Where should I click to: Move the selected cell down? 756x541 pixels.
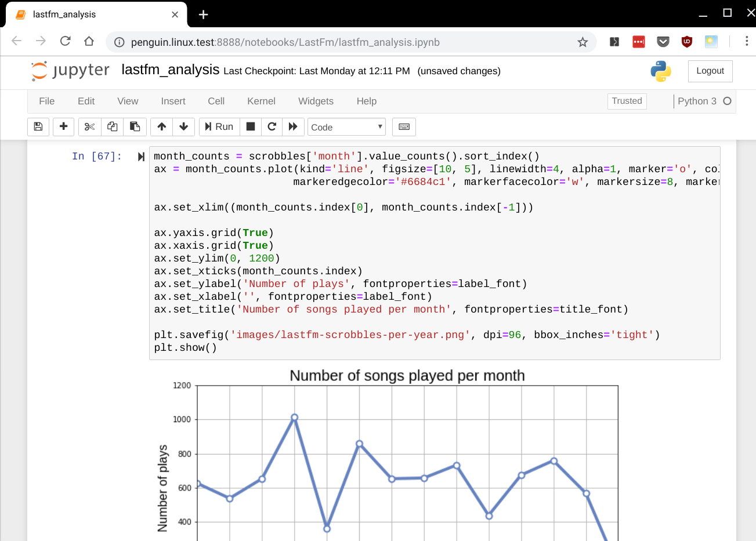coord(183,126)
